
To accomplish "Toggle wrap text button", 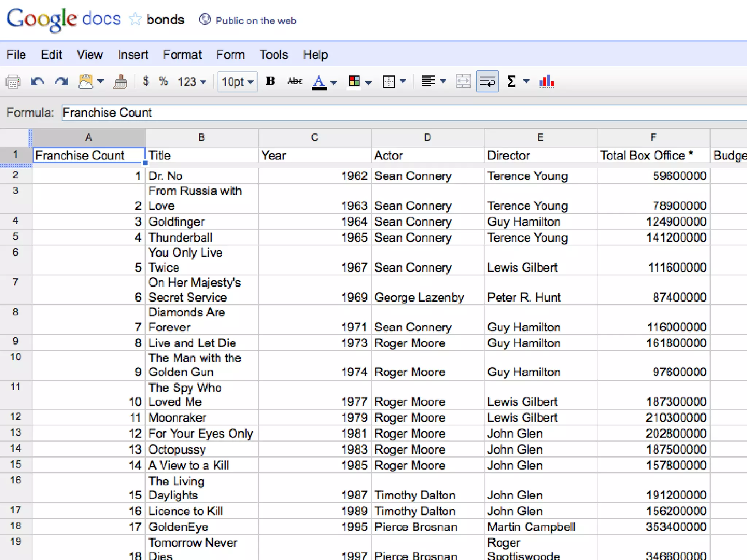I will [487, 82].
